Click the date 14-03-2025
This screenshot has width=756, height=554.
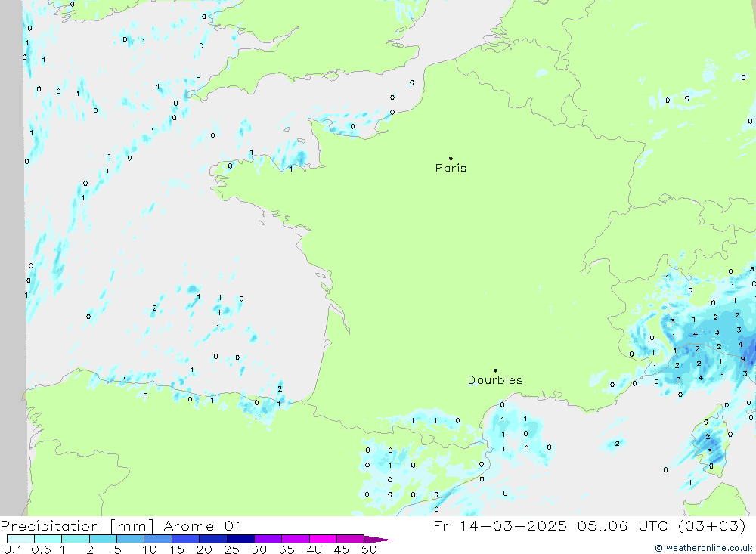[x=513, y=525]
